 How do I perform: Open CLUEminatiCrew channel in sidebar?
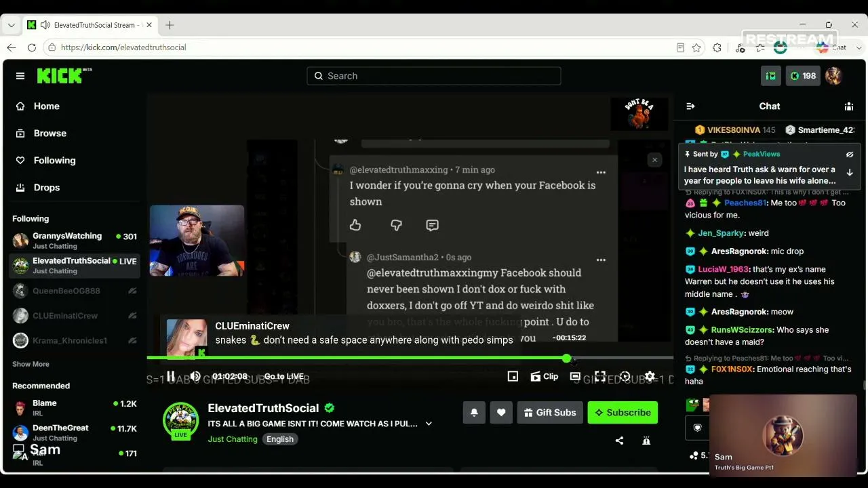(75, 316)
